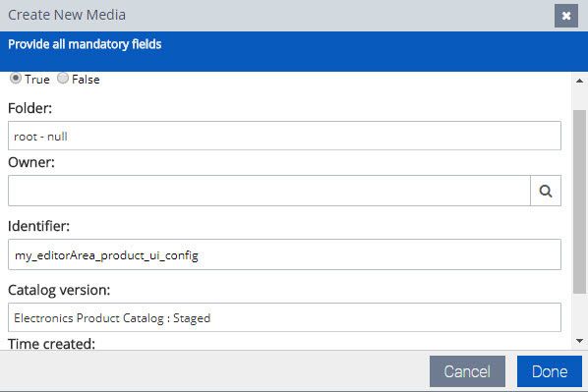
Task: Select the False radio button
Action: (63, 79)
